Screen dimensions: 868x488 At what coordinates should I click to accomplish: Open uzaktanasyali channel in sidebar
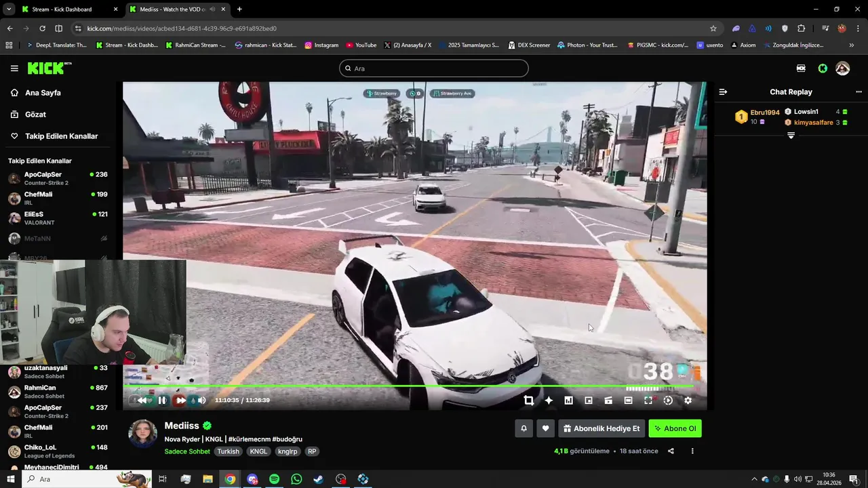click(x=58, y=371)
